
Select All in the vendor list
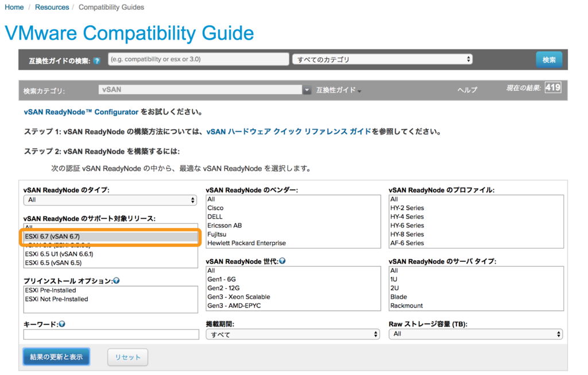click(293, 199)
